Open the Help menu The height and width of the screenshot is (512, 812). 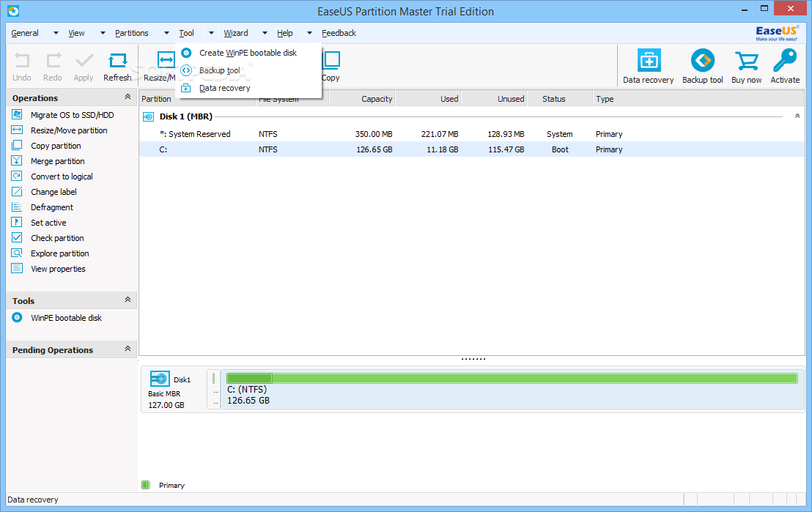(285, 33)
